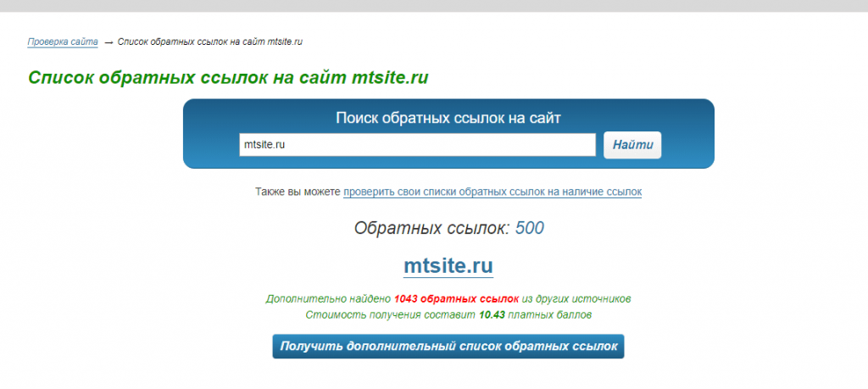Focus the search field containing mtsite.ru

tap(417, 145)
